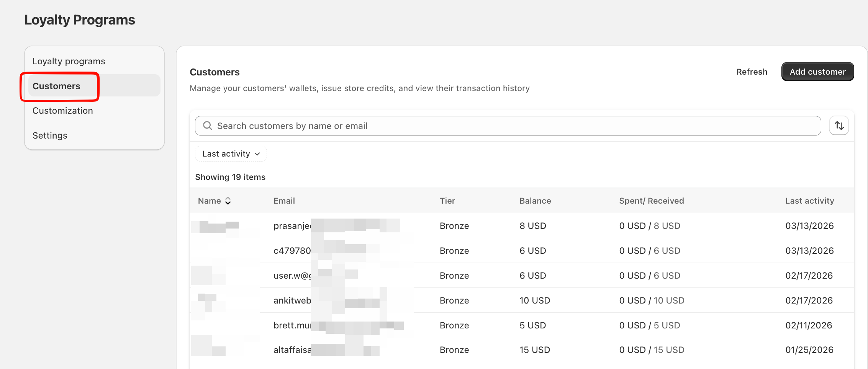Focus the search customers input field
868x369 pixels.
(508, 126)
